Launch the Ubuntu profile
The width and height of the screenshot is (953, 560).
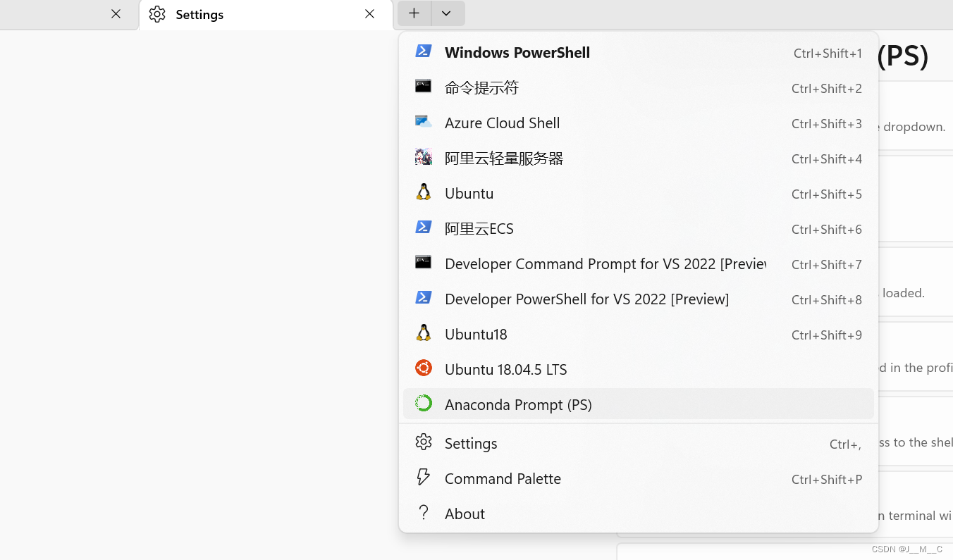click(639, 193)
